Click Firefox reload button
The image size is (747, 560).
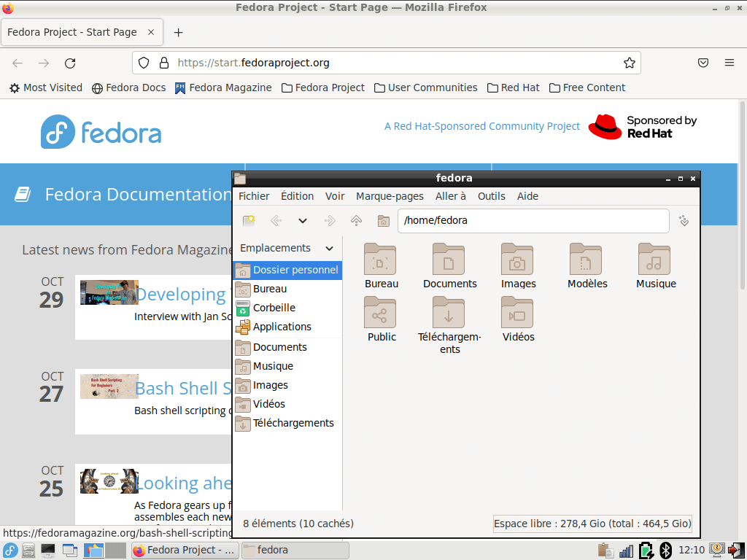[x=70, y=63]
